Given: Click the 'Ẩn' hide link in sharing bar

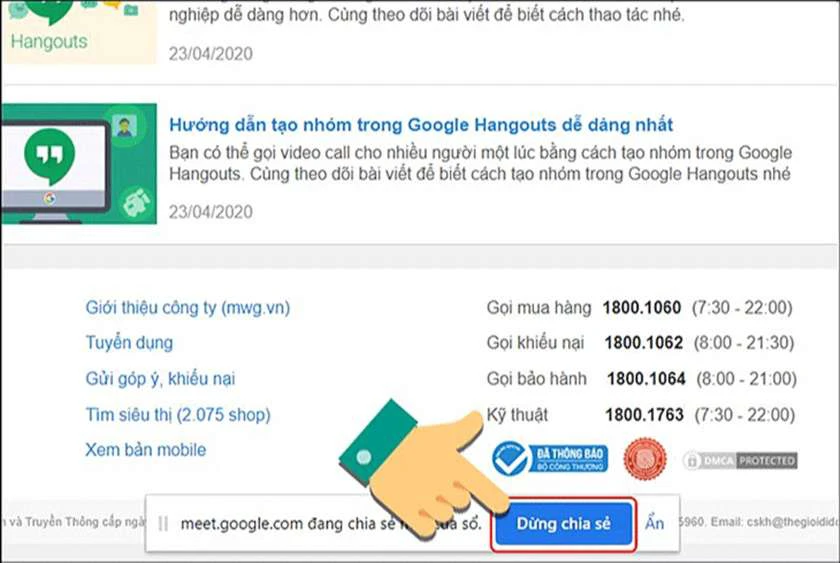Looking at the screenshot, I should point(654,523).
